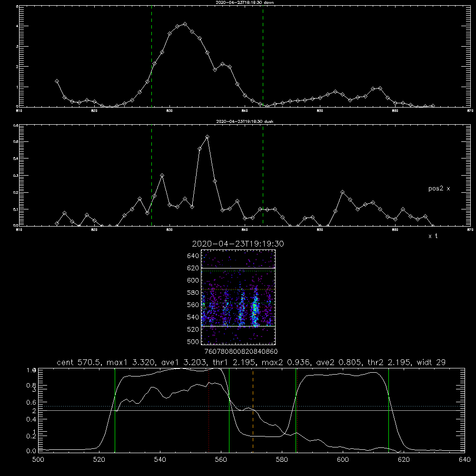Click the '0.6' y-axis label of the bottom plot
476x476 pixels.
pyautogui.click(x=31, y=402)
